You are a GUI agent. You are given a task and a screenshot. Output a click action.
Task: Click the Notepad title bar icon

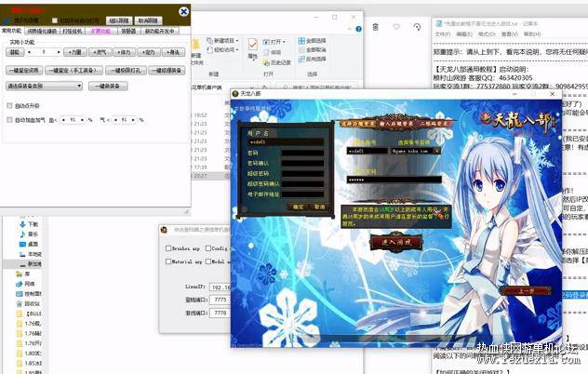click(438, 23)
